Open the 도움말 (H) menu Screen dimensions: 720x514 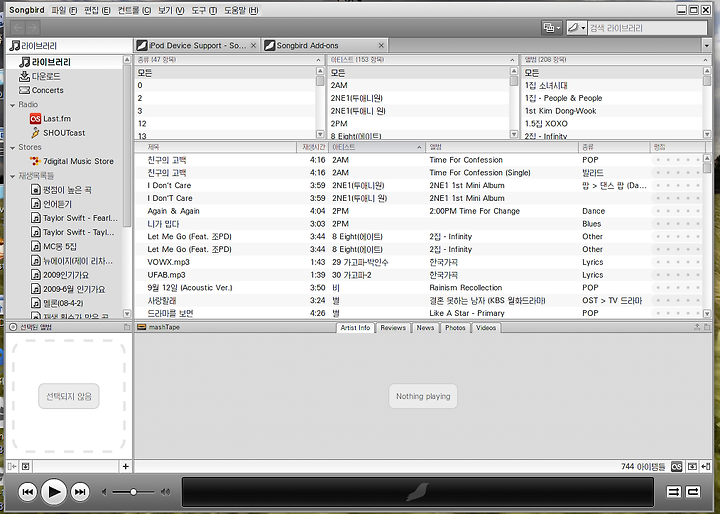pyautogui.click(x=241, y=10)
